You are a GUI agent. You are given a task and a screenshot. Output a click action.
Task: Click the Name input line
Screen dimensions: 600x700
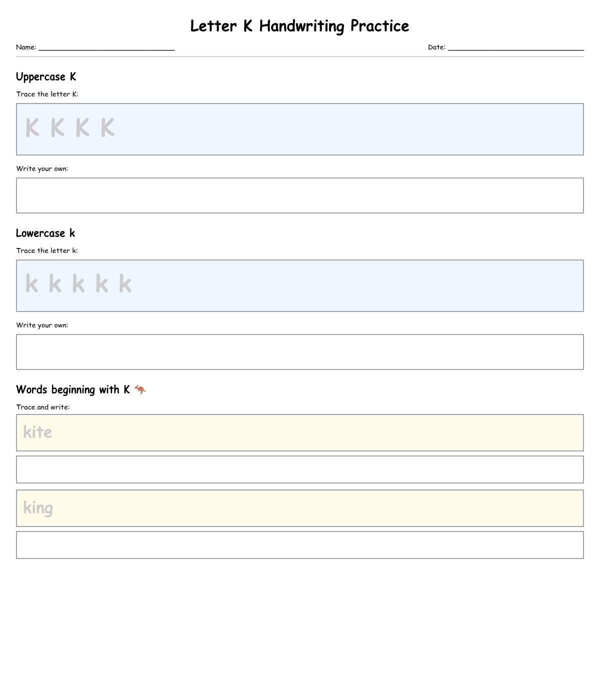point(106,47)
